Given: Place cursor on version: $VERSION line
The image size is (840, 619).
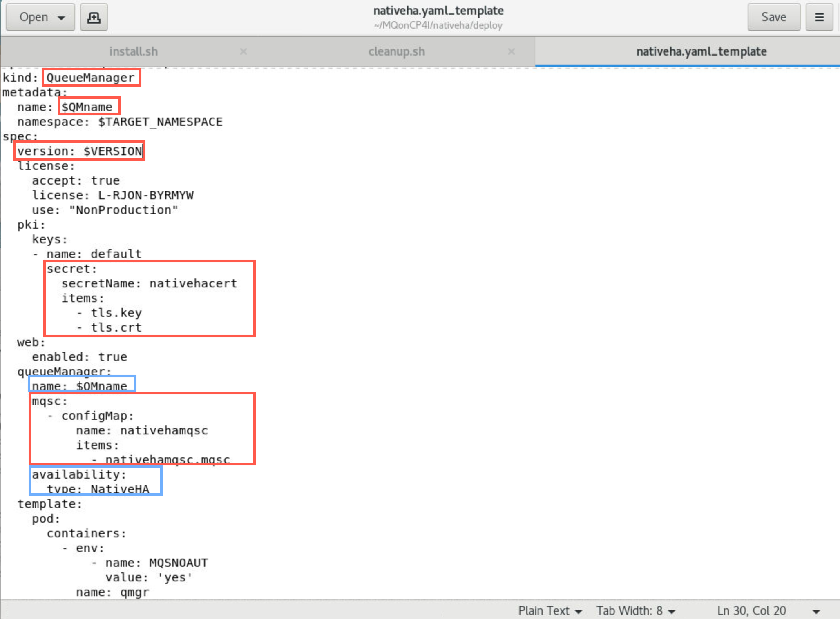Looking at the screenshot, I should [x=79, y=151].
